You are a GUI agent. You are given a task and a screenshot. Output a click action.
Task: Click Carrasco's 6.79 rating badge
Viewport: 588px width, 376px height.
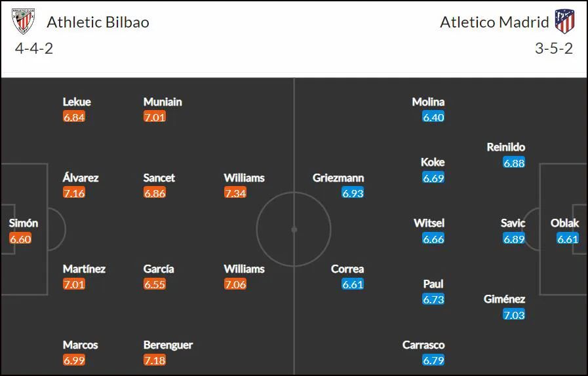coord(433,360)
